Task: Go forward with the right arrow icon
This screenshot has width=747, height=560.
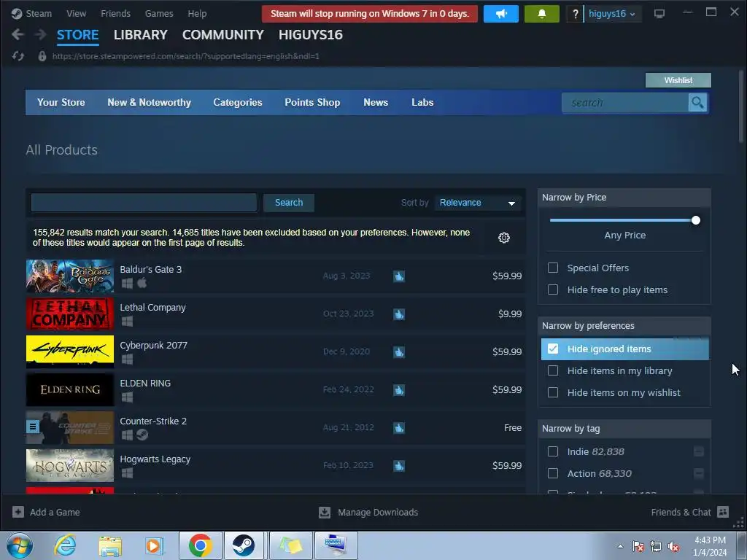Action: (41, 34)
